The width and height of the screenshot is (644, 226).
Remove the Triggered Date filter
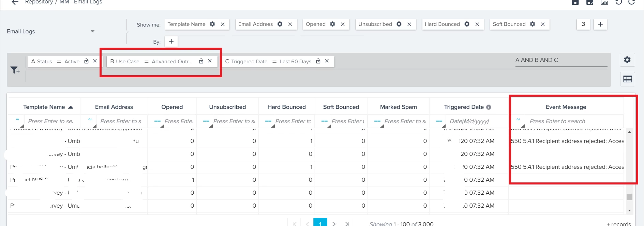[x=327, y=61]
